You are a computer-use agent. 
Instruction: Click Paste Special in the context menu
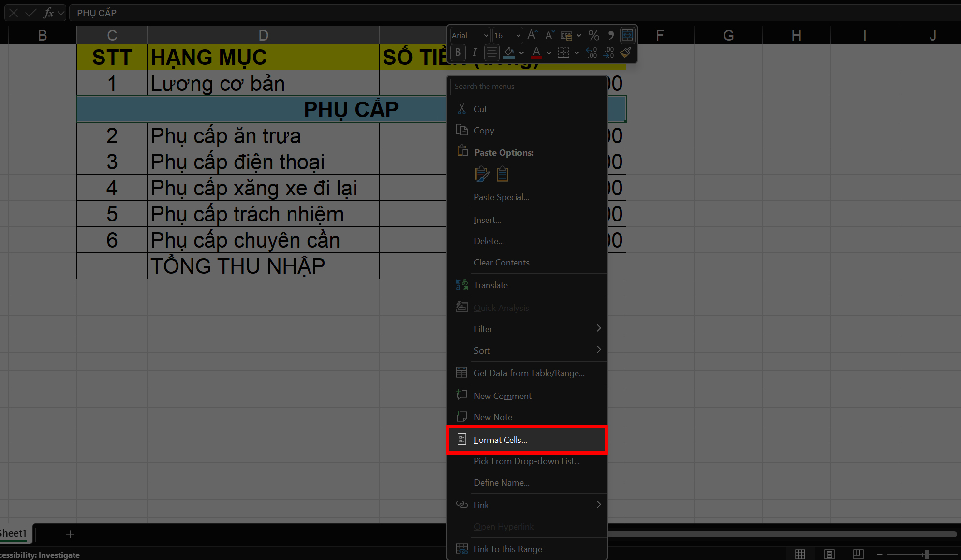tap(502, 197)
